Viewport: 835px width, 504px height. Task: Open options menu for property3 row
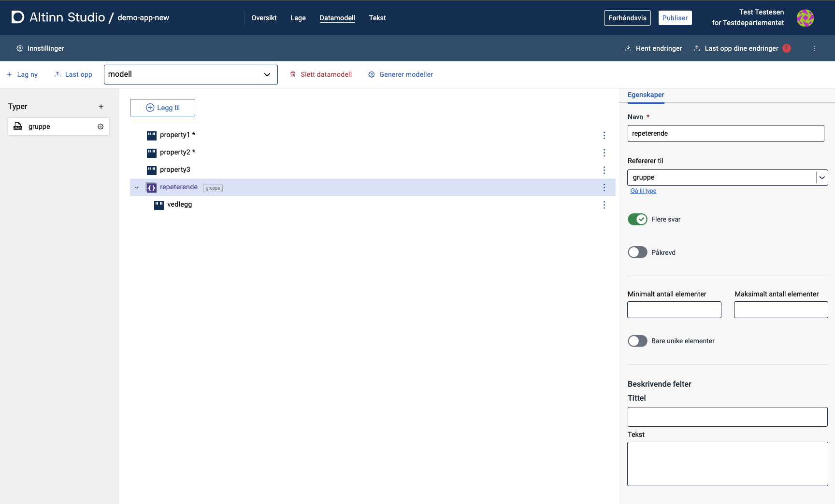pyautogui.click(x=604, y=170)
